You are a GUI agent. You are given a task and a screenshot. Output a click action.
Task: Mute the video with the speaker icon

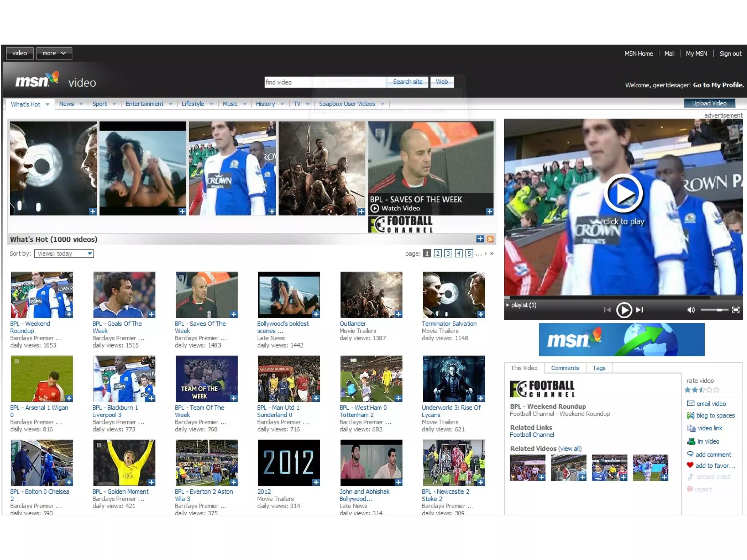pos(691,310)
